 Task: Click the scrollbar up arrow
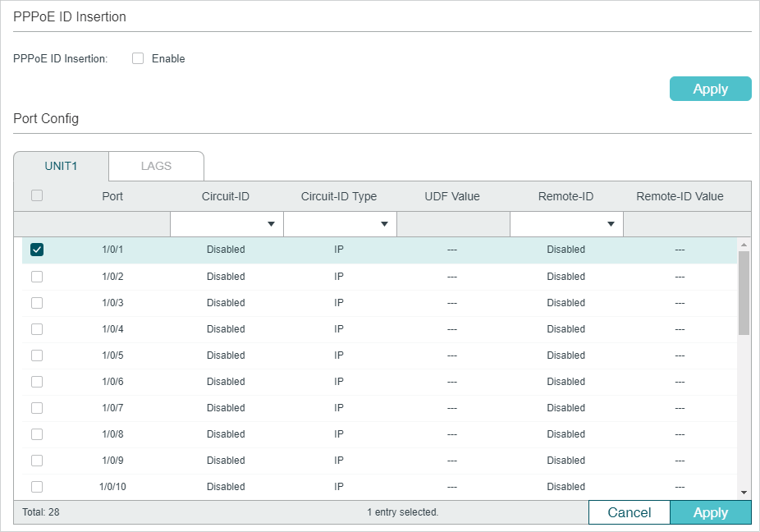[744, 244]
